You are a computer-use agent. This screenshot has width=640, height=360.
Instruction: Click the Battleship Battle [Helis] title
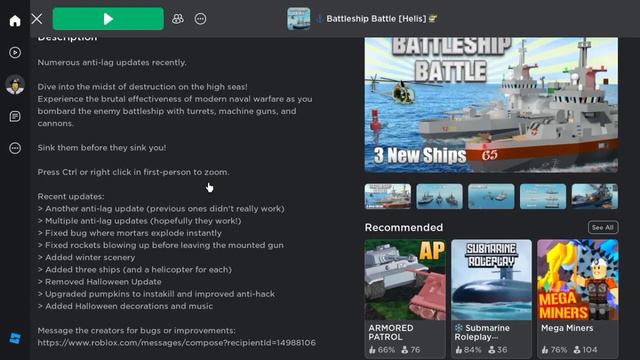click(376, 19)
